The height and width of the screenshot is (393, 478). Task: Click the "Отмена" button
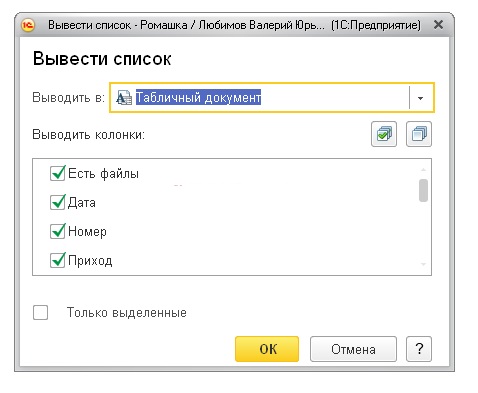353,349
